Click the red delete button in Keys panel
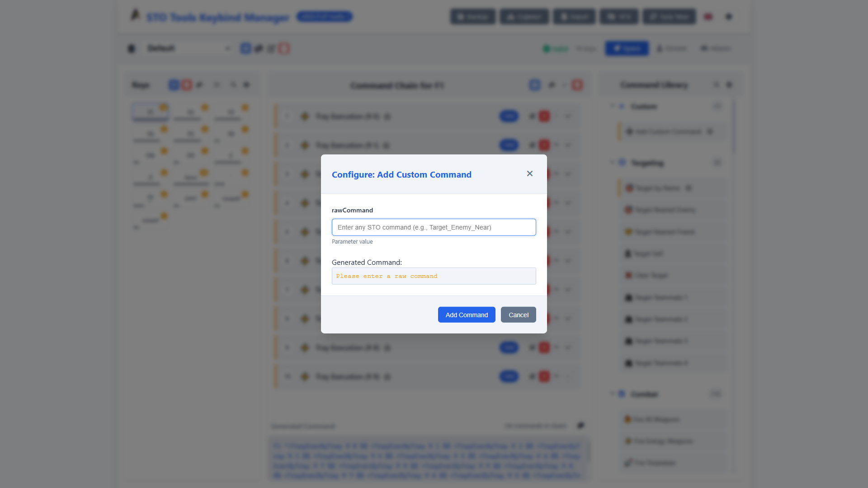This screenshot has height=488, width=868. tap(186, 85)
